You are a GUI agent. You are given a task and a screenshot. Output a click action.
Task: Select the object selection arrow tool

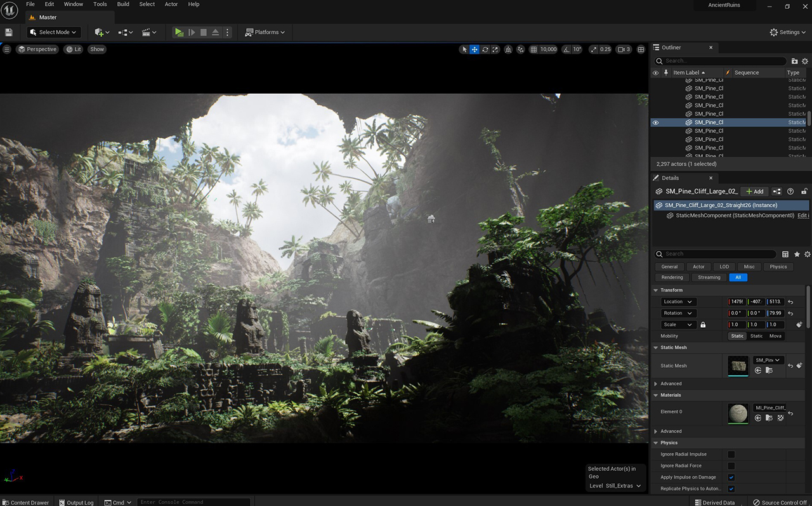tap(464, 49)
